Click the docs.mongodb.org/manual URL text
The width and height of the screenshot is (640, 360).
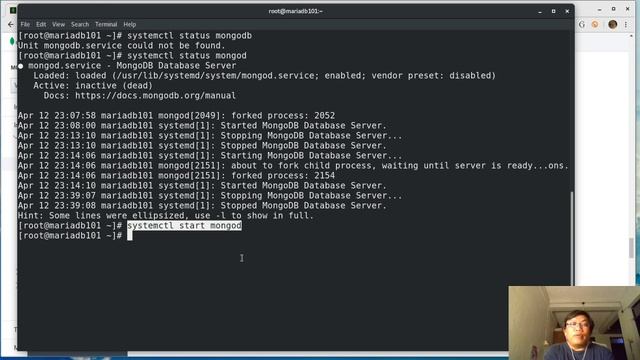point(155,96)
